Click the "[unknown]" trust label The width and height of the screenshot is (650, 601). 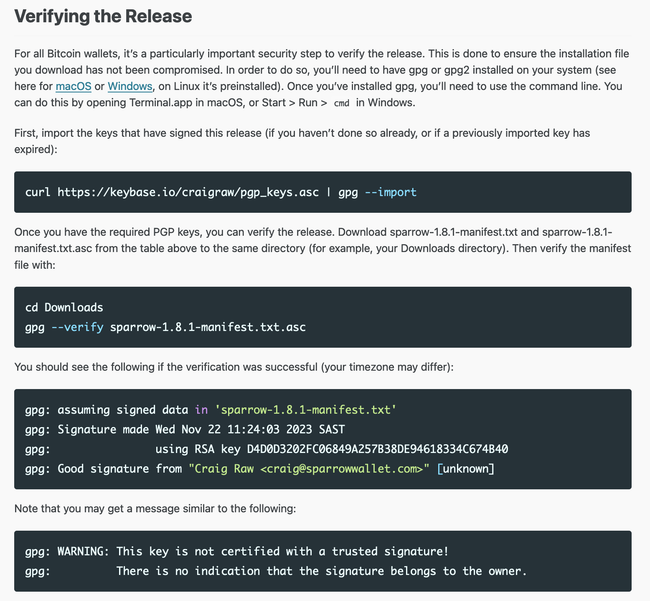coord(465,469)
